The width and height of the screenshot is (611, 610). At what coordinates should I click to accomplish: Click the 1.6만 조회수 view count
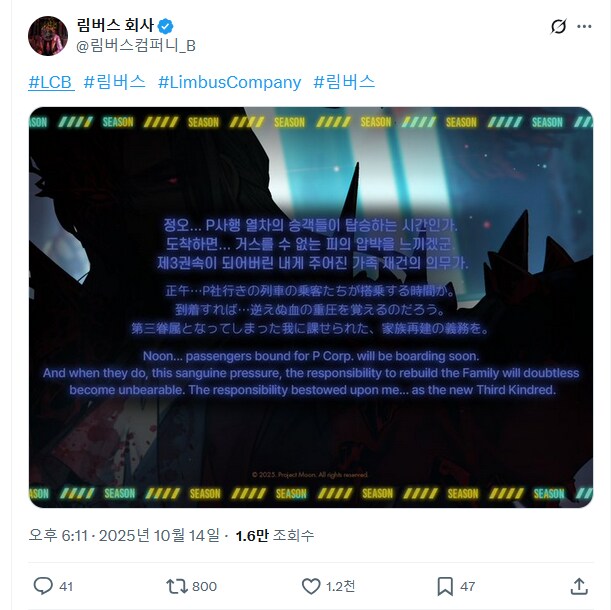(275, 536)
